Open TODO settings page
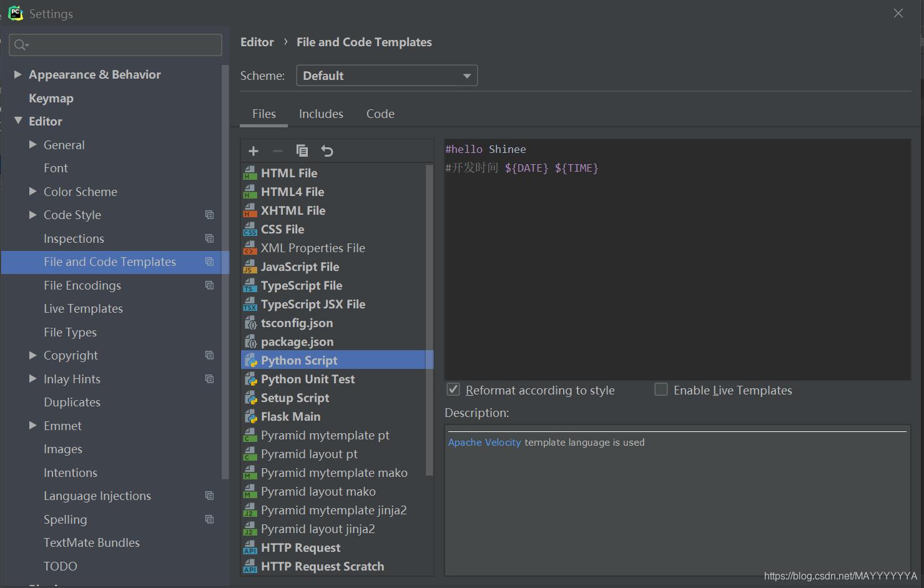Viewport: 924px width, 588px height. pyautogui.click(x=61, y=566)
